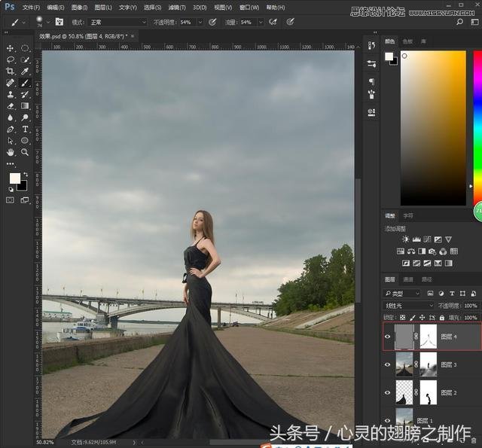Open the layer blend mode 线性光 dropdown

(x=408, y=306)
